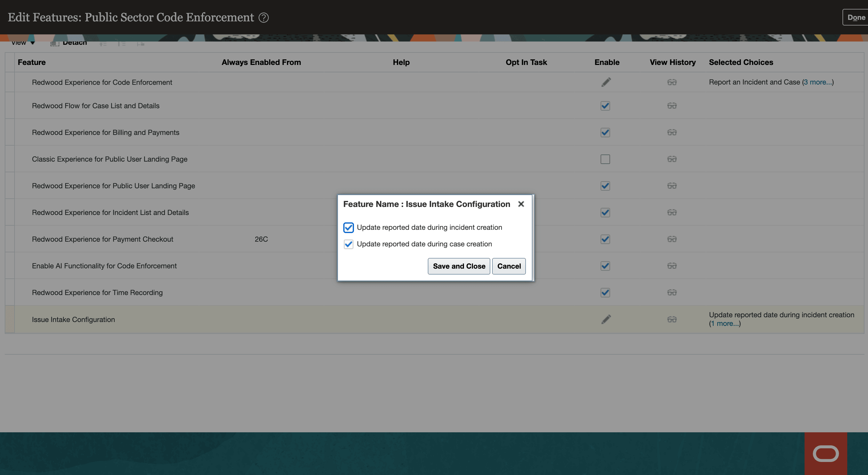View history for Redwood Flow for Case List
This screenshot has width=868, height=475.
tap(672, 106)
